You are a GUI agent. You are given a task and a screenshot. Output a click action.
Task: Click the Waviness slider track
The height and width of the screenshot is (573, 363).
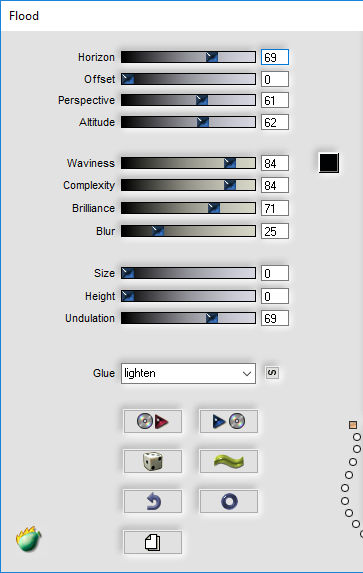[188, 163]
